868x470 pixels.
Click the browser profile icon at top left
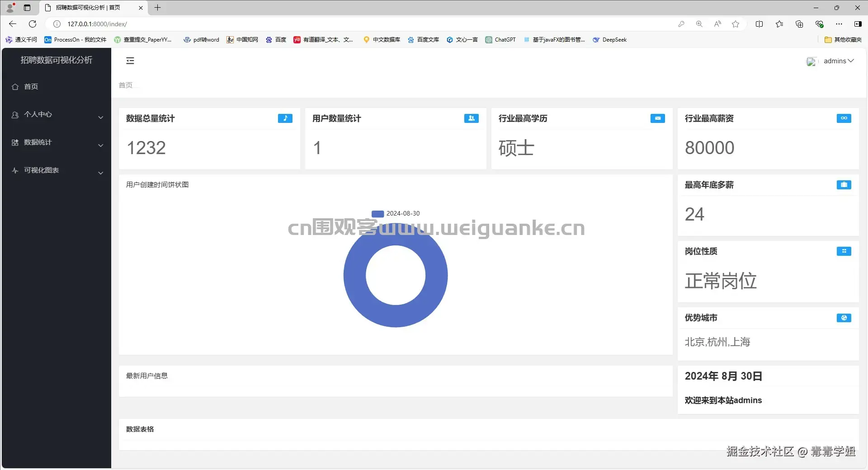point(10,8)
